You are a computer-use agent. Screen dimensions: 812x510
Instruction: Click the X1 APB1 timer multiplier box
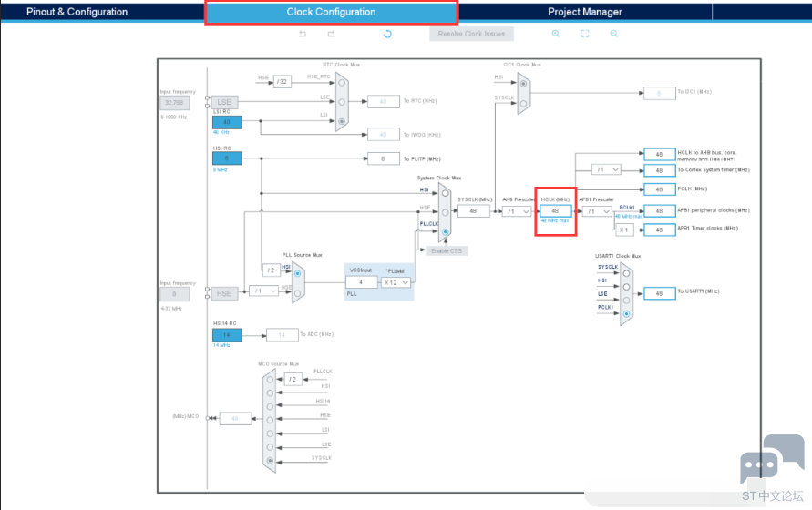624,229
